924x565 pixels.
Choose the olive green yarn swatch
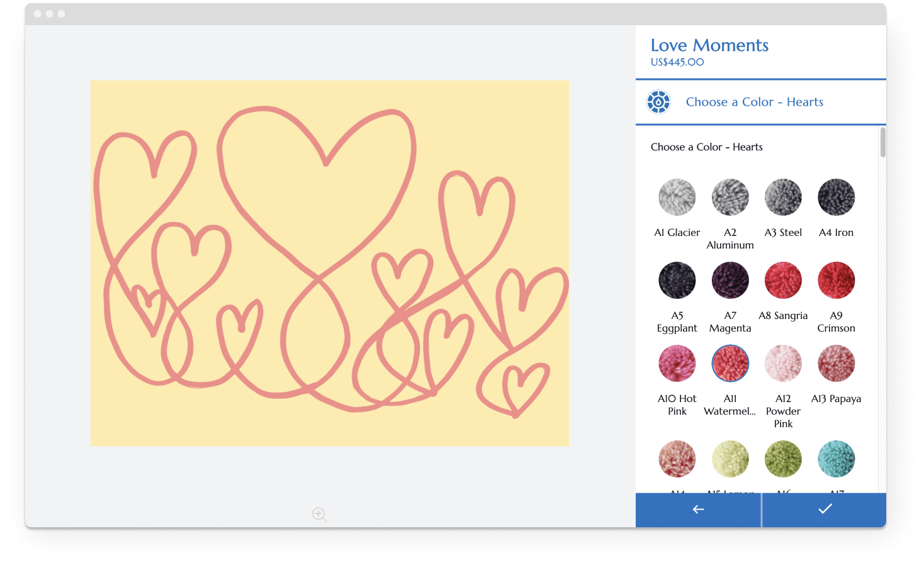coord(783,459)
